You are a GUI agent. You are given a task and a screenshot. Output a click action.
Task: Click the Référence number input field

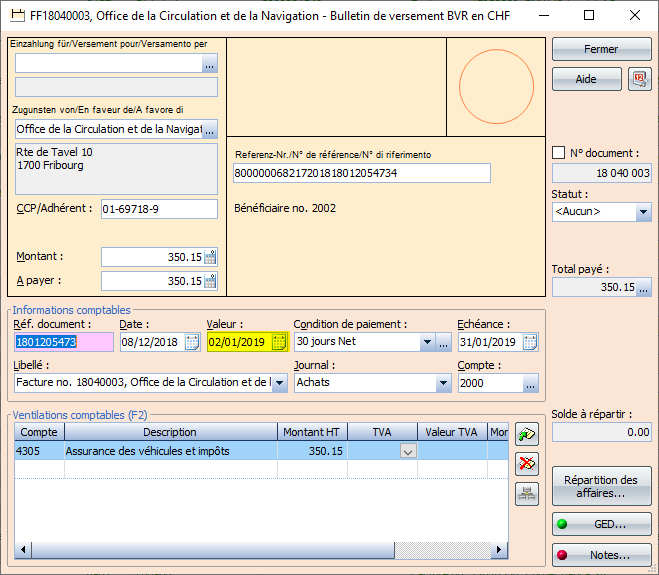click(x=361, y=173)
